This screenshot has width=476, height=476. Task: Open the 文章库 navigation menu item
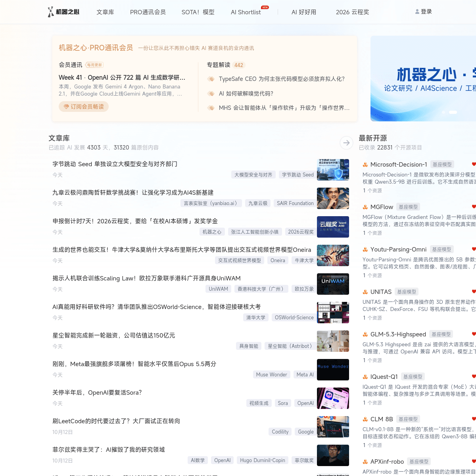(x=105, y=12)
